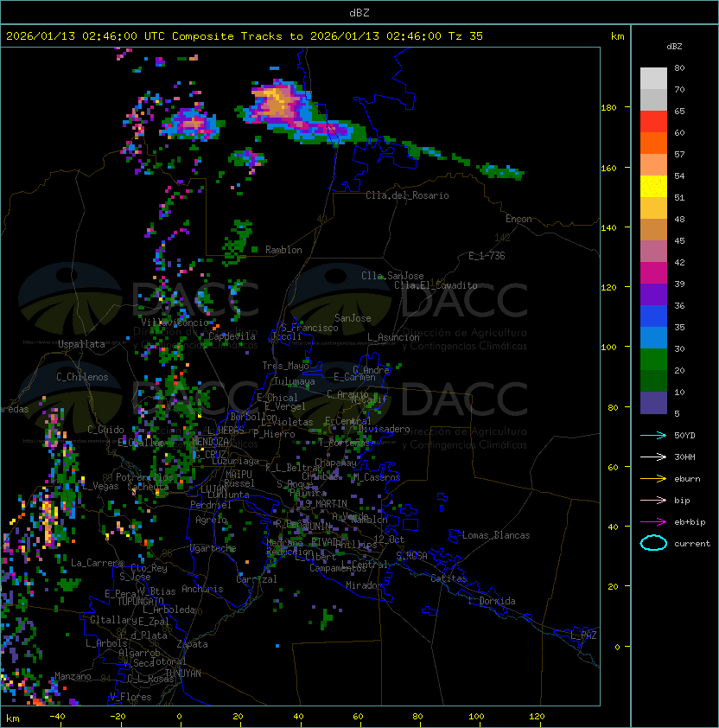
Task: Click the cyan 50YD track arrow in legend
Action: pos(653,435)
